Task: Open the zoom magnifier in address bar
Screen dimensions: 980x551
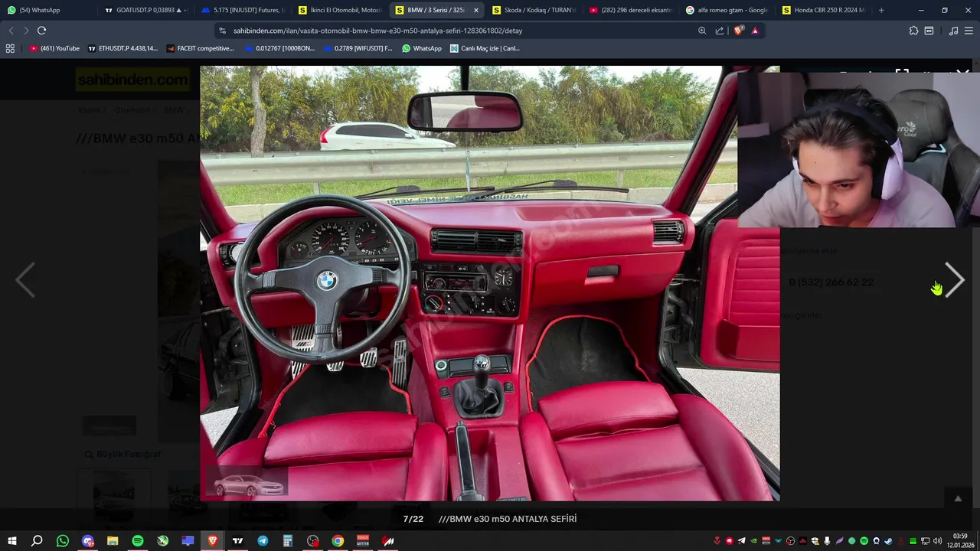Action: point(702,31)
